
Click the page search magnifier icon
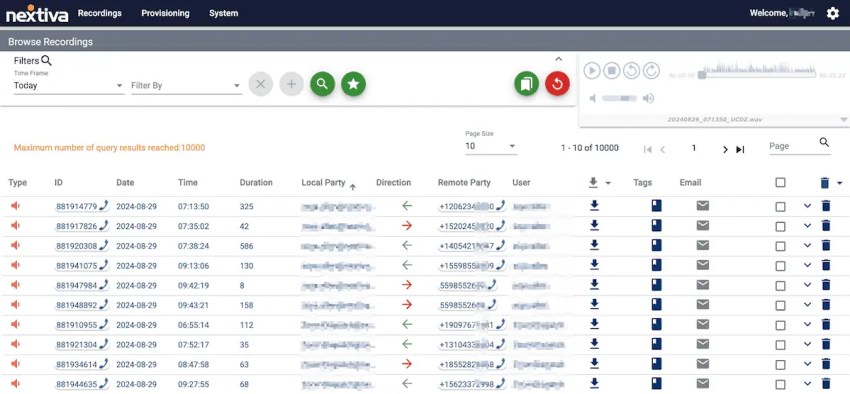[824, 143]
